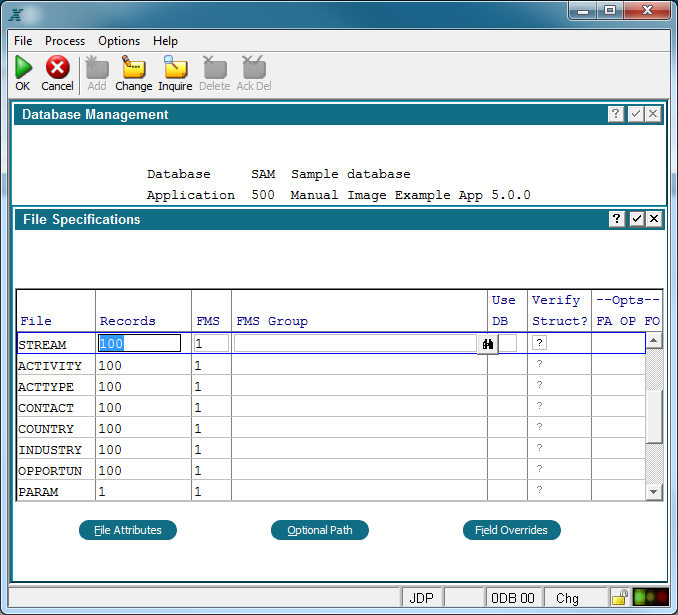Screen dimensions: 678x615
Task: Click the FMS field for STREAM
Action: click(x=211, y=343)
